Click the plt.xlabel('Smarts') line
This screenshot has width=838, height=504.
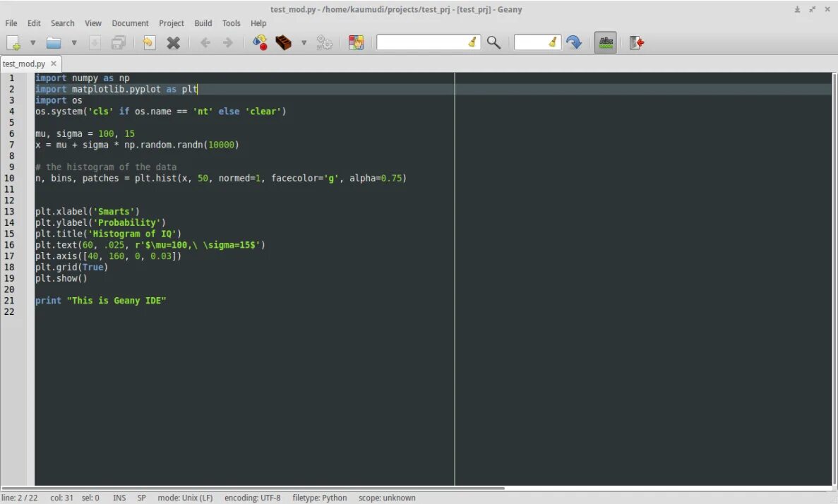point(87,212)
